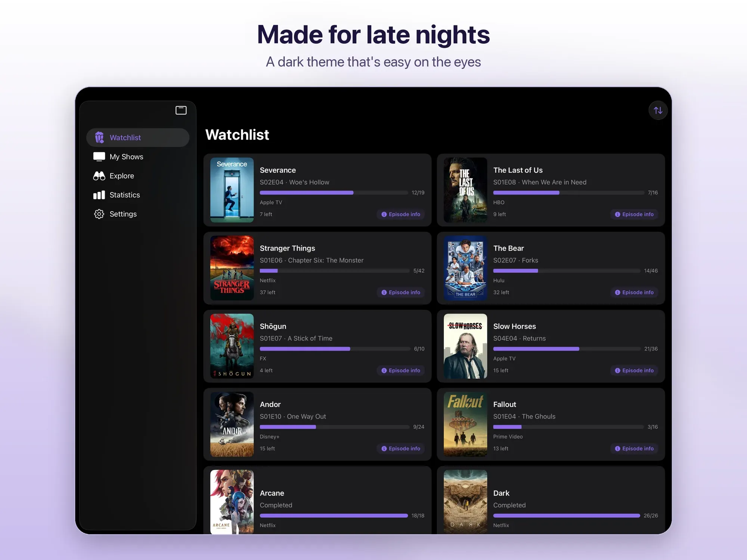Viewport: 747px width, 560px height.
Task: Show Episode info for The Last of Us
Action: click(x=634, y=214)
